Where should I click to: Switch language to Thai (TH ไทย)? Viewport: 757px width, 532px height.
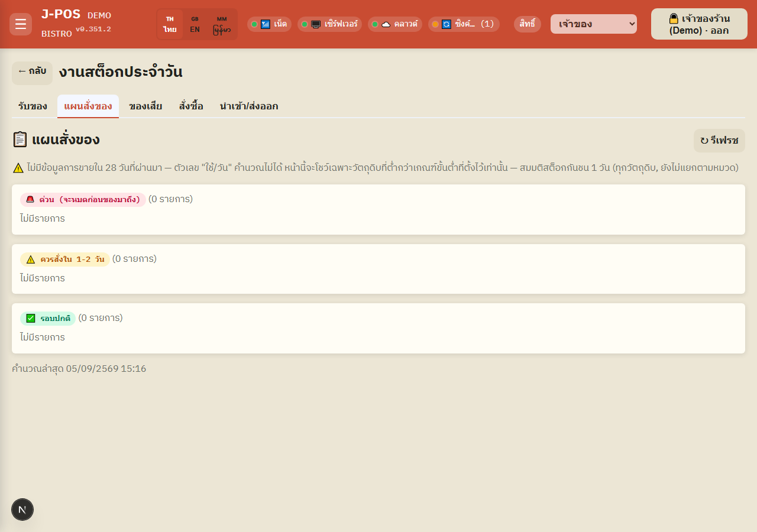pyautogui.click(x=170, y=24)
